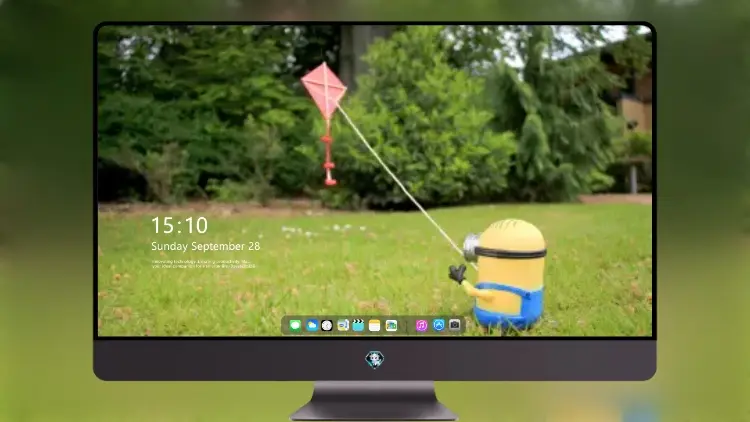Open the yellow Notes app in the dock

tap(375, 326)
